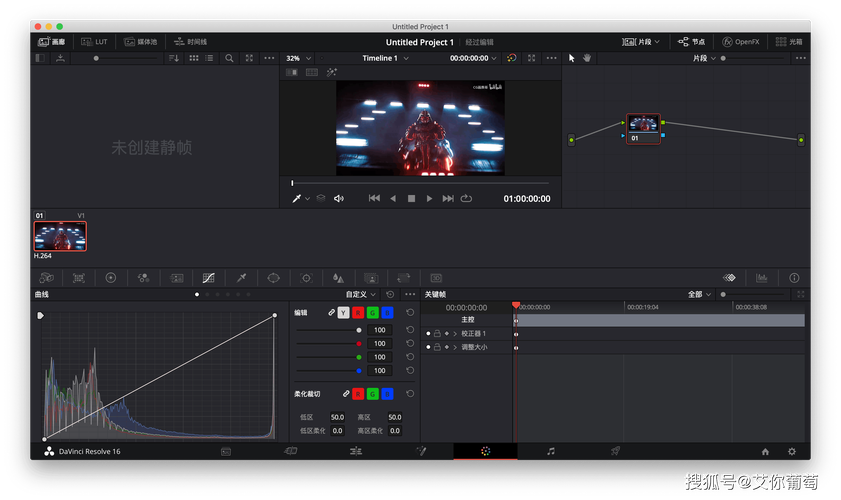The height and width of the screenshot is (500, 841).
Task: Open project settings gear icon
Action: click(792, 452)
